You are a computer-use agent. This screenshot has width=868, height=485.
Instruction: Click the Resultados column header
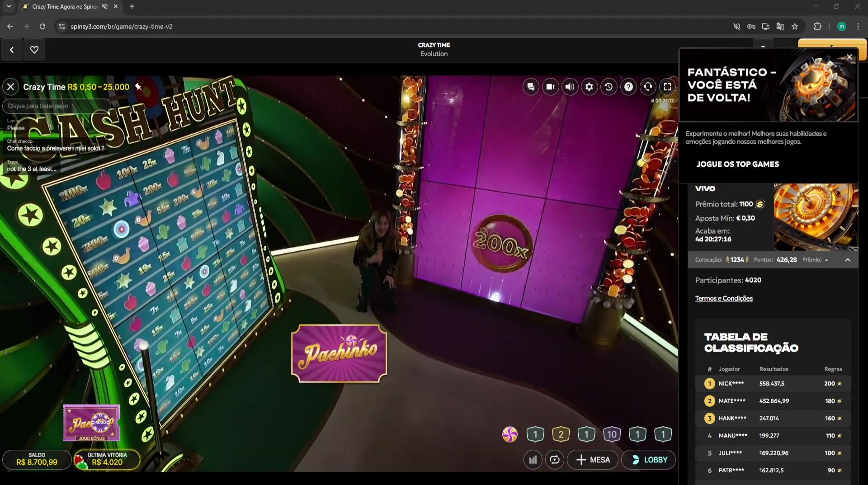(x=774, y=369)
